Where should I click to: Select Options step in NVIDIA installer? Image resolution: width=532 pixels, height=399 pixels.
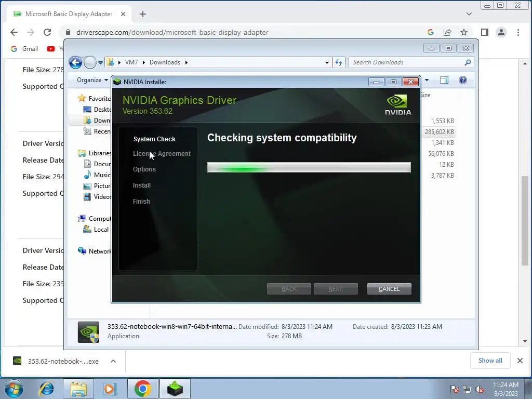point(144,169)
